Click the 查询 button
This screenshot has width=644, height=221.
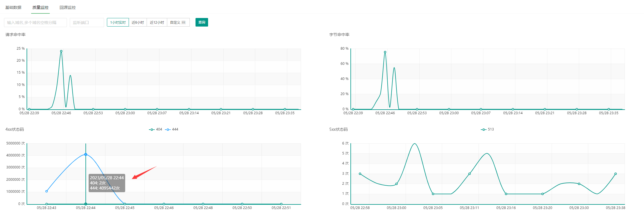point(202,22)
